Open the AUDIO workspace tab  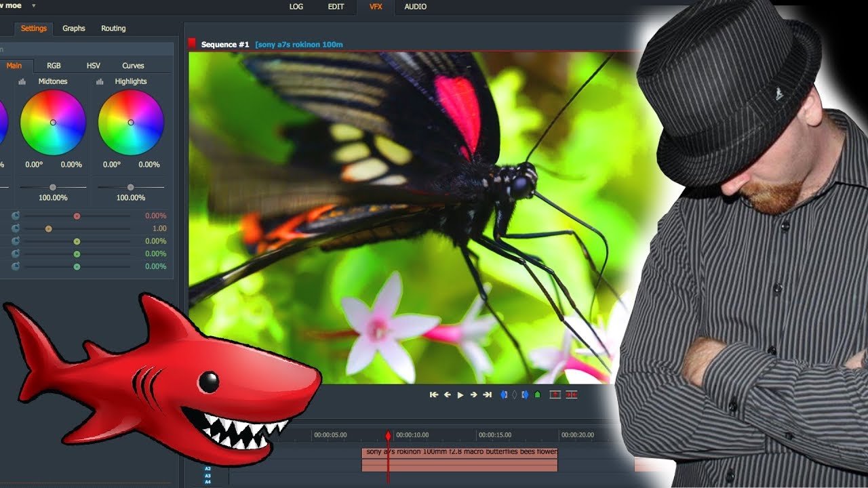(416, 7)
